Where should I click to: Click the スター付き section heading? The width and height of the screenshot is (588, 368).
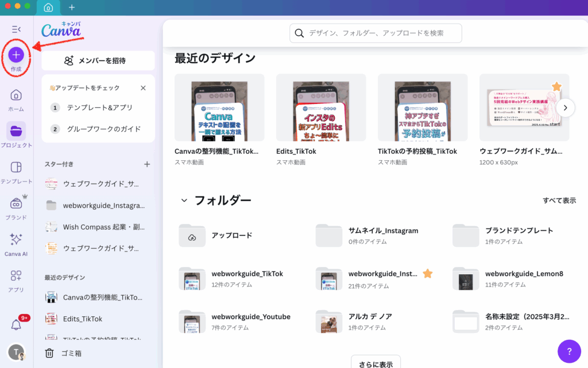click(x=59, y=164)
